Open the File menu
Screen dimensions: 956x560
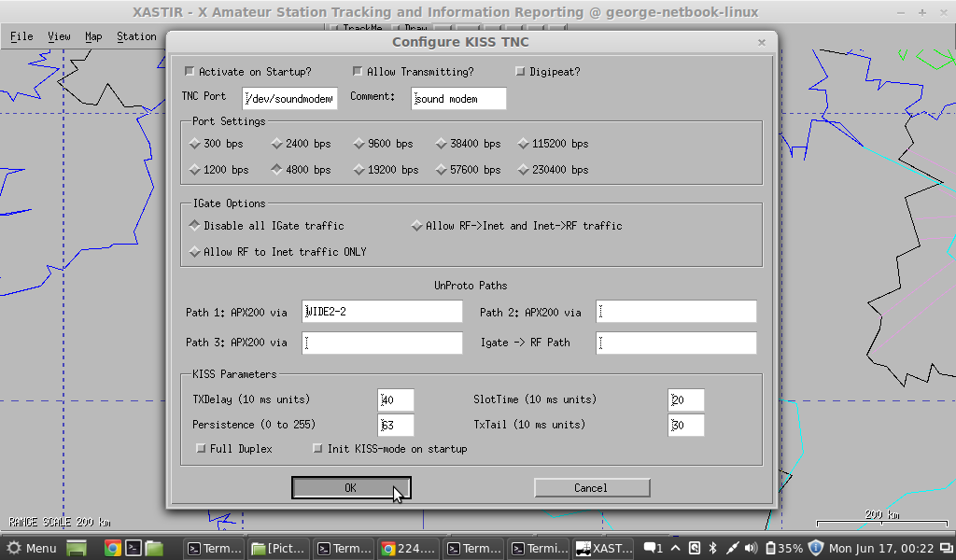click(21, 36)
